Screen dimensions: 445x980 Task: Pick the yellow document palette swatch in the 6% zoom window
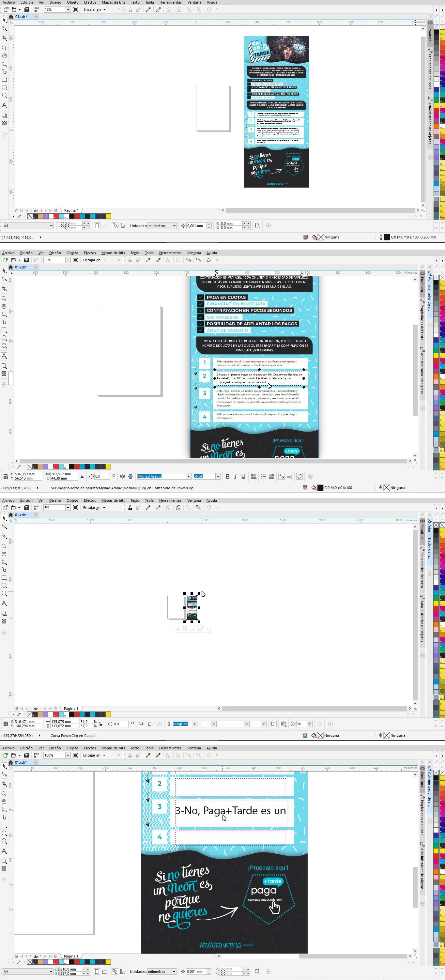pyautogui.click(x=108, y=714)
